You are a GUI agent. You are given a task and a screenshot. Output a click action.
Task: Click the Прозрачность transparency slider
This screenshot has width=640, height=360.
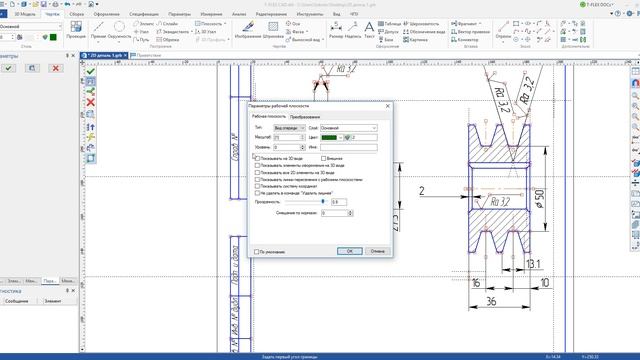(305, 202)
